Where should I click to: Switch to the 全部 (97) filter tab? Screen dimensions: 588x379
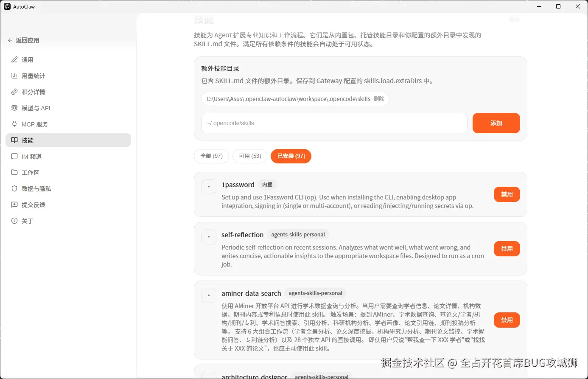coord(212,156)
